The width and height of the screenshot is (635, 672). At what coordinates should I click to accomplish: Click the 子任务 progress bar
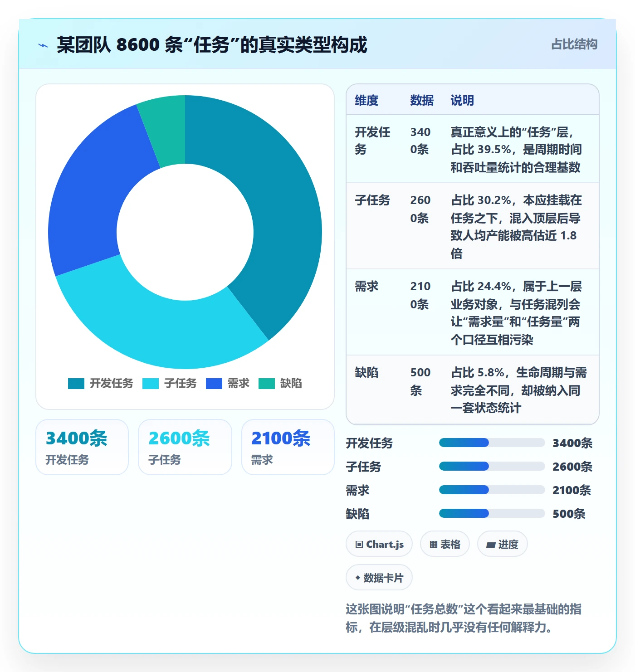click(492, 466)
